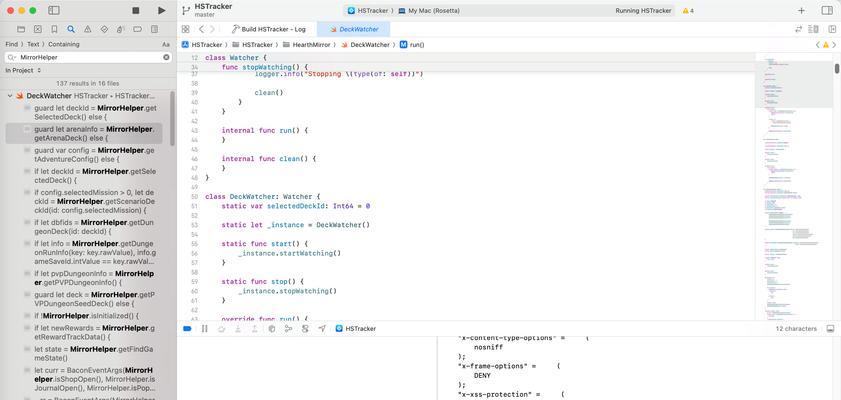Click the editor vertical scrollbar
841x400 pixels.
(x=837, y=68)
